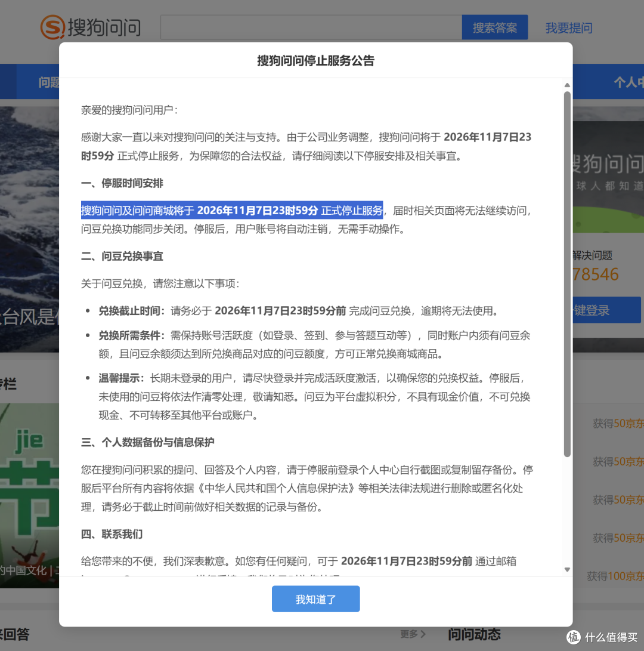Open the 更多 link with chevron
Screen dimensions: 644x651
pos(413,634)
